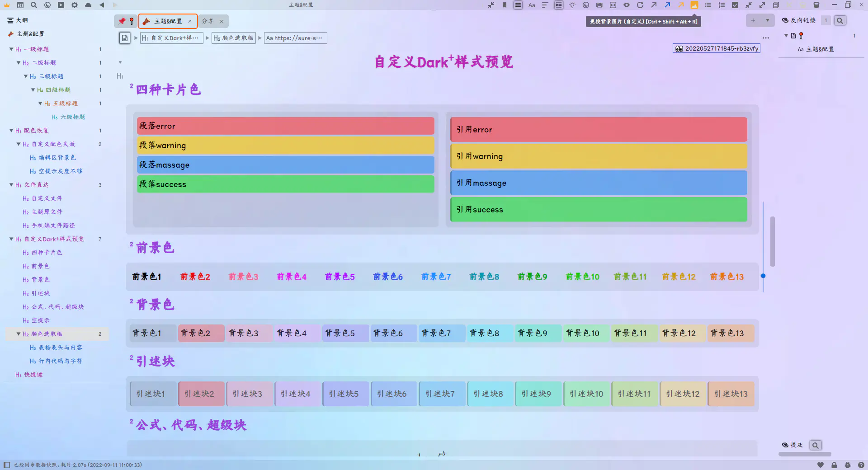Click the document vertical scrollbar thumb

click(773, 242)
